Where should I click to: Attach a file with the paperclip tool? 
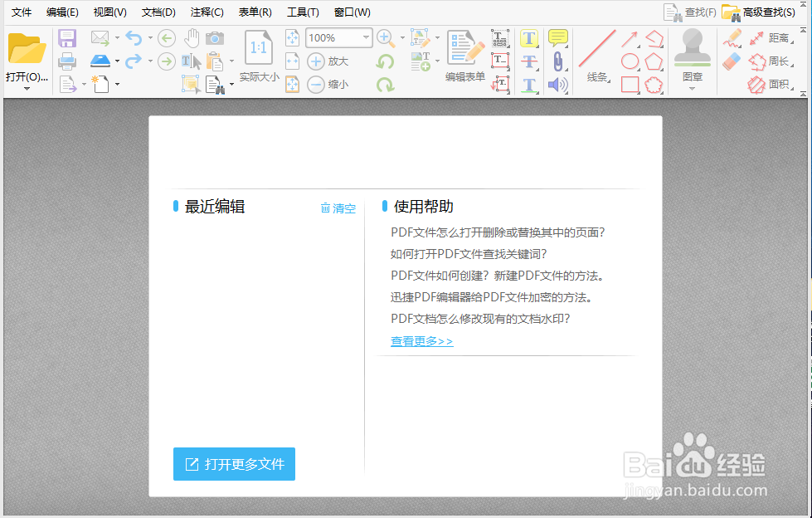tap(557, 61)
